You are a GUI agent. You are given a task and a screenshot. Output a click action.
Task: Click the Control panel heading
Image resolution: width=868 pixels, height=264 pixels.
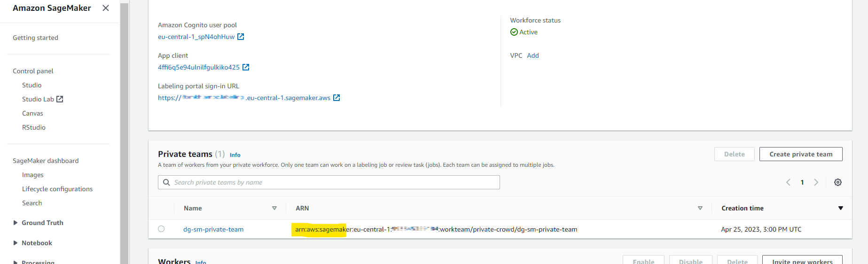33,71
